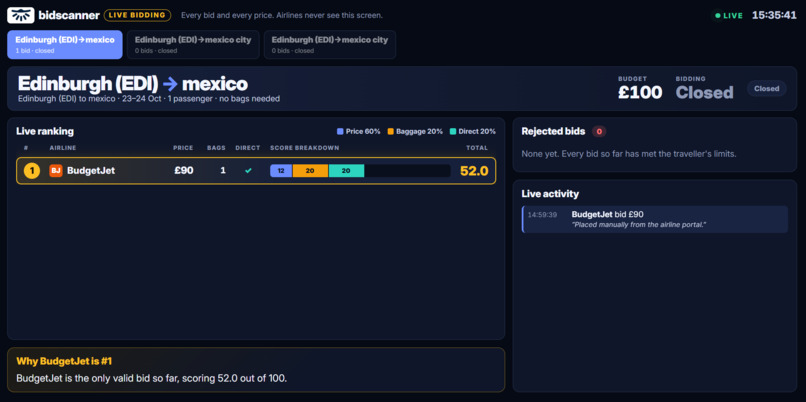Viewport: 806px width, 402px height.
Task: Click the direct flight checkmark for BudgetJet
Action: coord(248,171)
